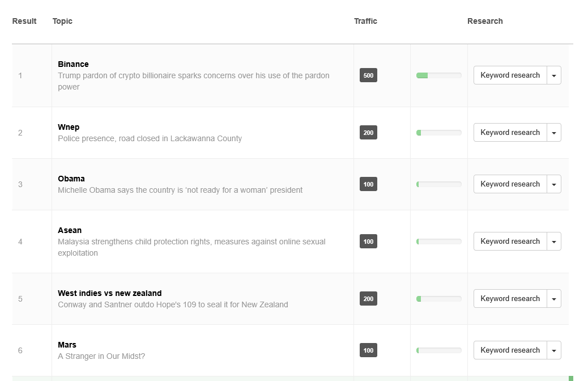588x381 pixels.
Task: Click the Topic column header
Action: [62, 21]
